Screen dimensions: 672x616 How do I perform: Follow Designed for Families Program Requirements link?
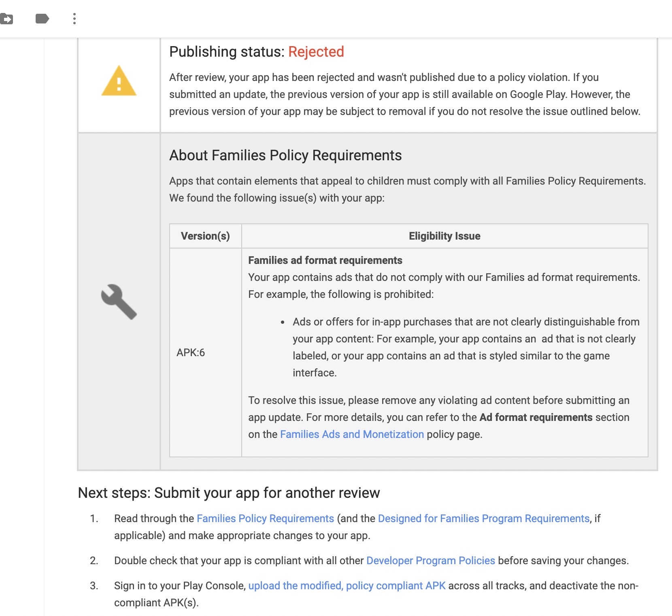coord(484,518)
